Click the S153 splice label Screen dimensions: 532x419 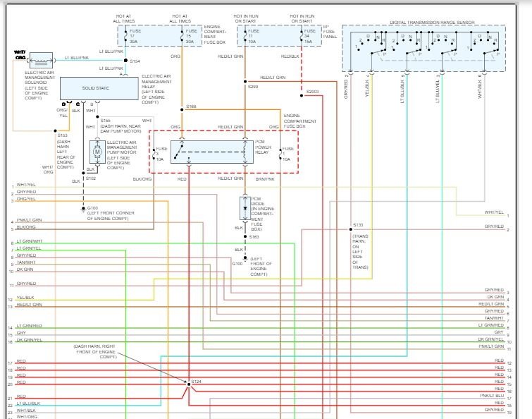point(62,135)
